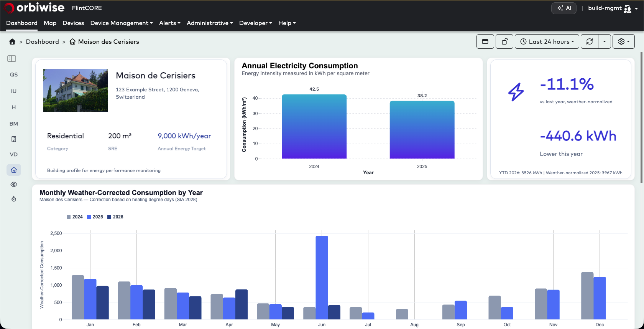This screenshot has width=644, height=329.
Task: Expand the Device Management menu
Action: point(122,23)
